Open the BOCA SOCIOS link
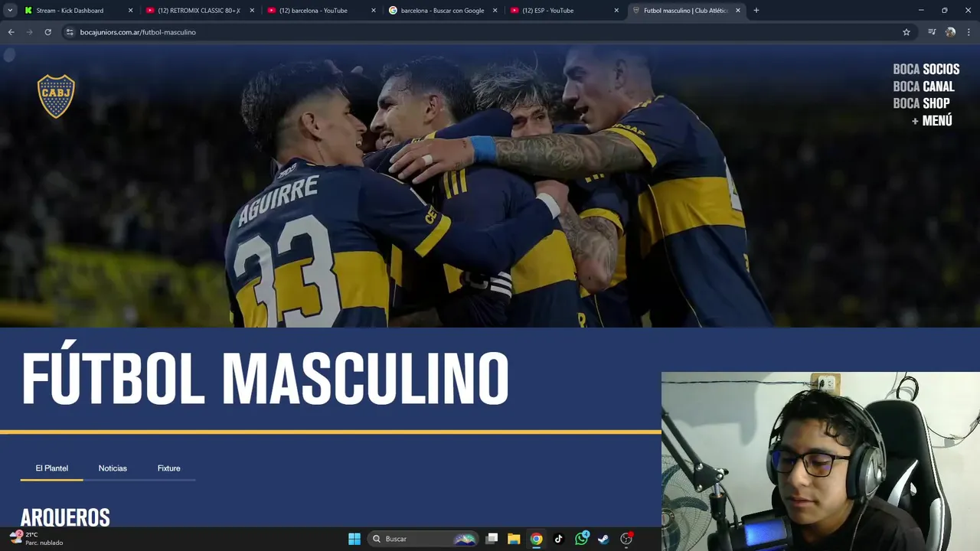 [x=926, y=69]
